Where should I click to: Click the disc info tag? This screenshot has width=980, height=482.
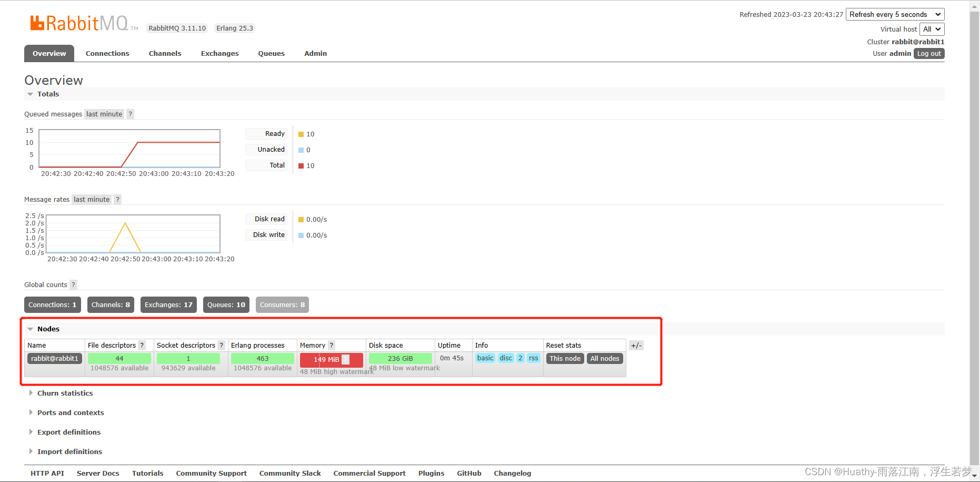click(x=506, y=358)
